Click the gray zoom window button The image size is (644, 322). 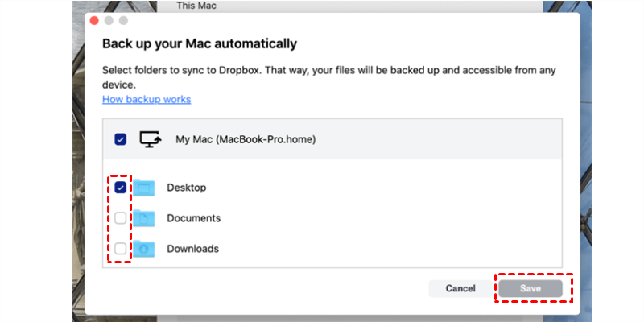pyautogui.click(x=123, y=19)
